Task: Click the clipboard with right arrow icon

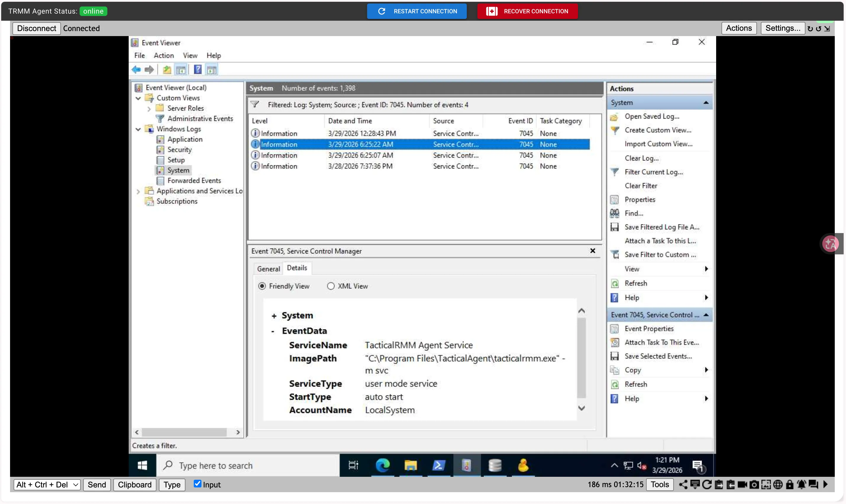Action: coord(719,485)
